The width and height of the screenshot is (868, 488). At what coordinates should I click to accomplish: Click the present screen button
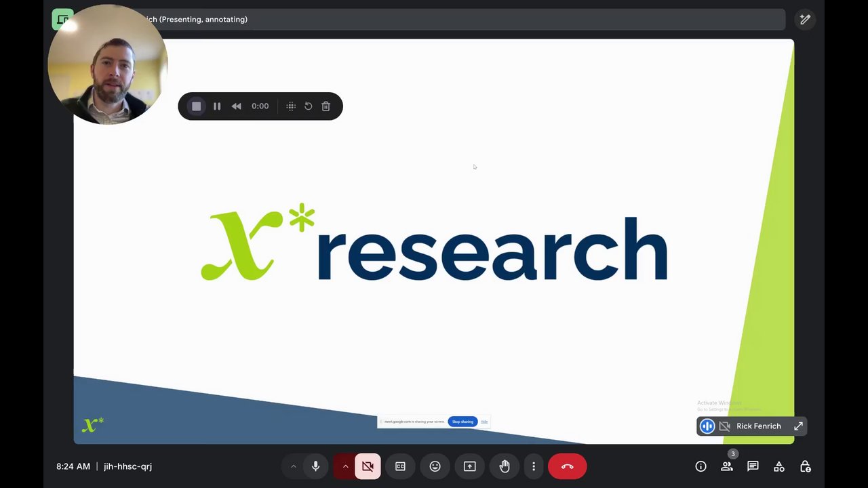[469, 466]
